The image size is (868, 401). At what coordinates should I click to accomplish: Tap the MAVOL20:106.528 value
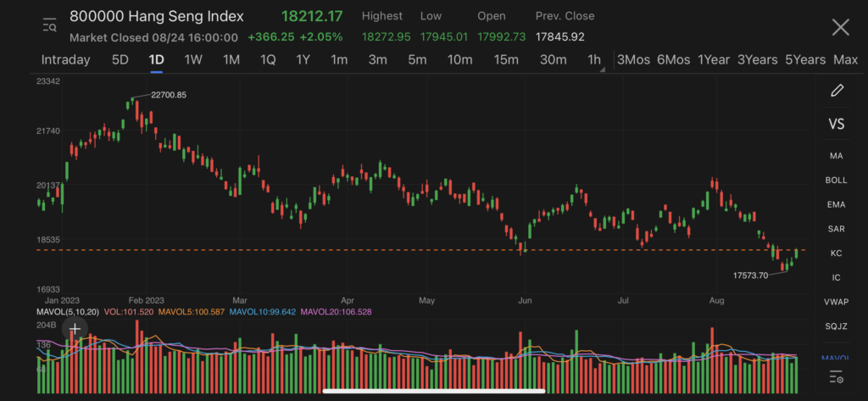pyautogui.click(x=336, y=312)
